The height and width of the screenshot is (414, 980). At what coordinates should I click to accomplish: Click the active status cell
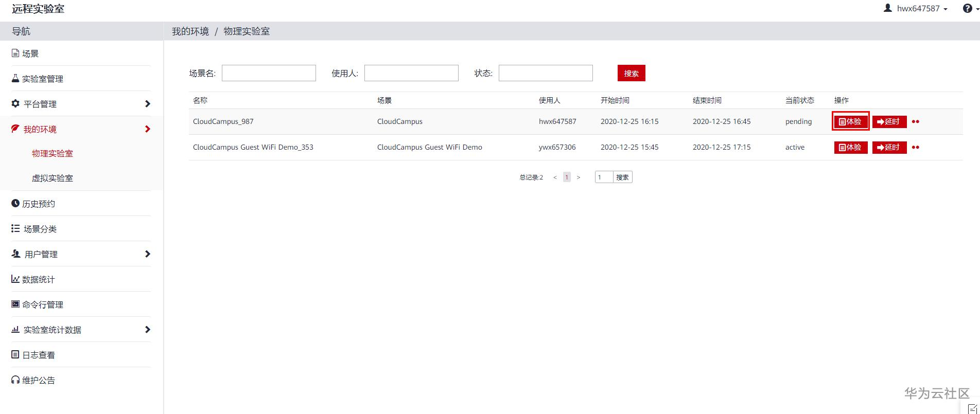point(795,148)
